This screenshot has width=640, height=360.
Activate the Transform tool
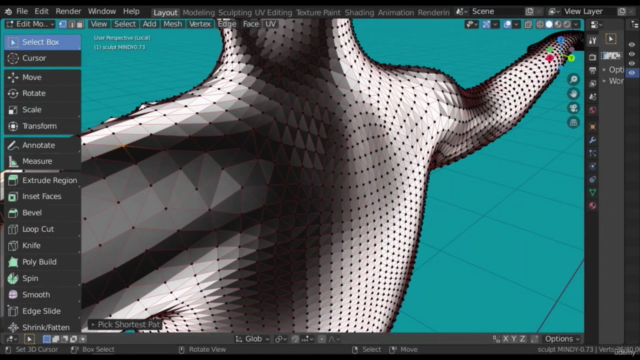[x=42, y=126]
